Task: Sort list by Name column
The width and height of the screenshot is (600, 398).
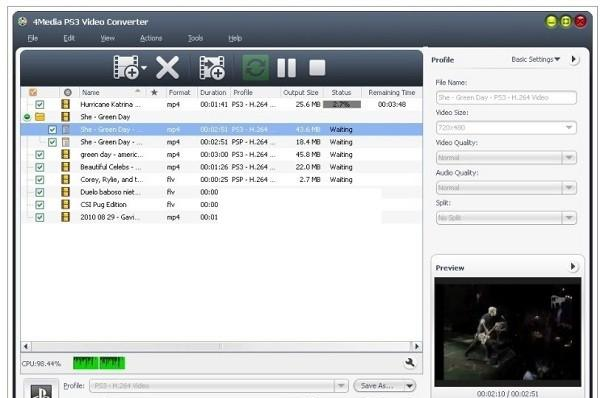Action: coord(91,92)
